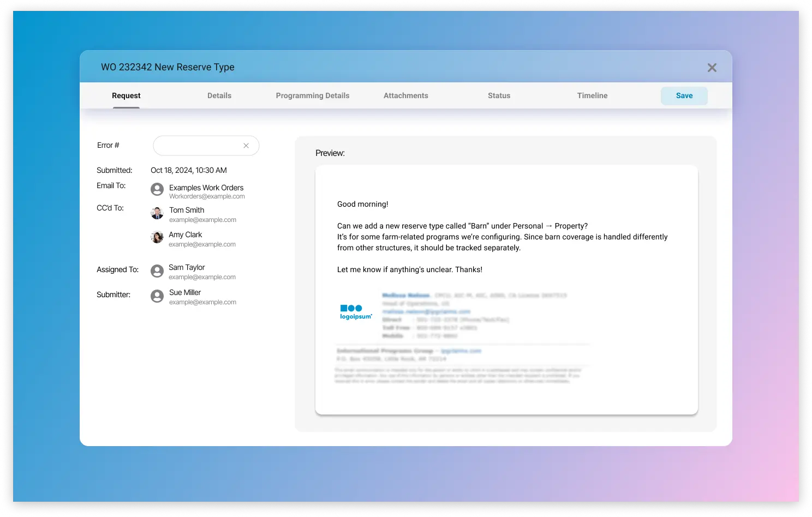Focus the Error # input field
The height and width of the screenshot is (517, 812).
[x=206, y=146]
